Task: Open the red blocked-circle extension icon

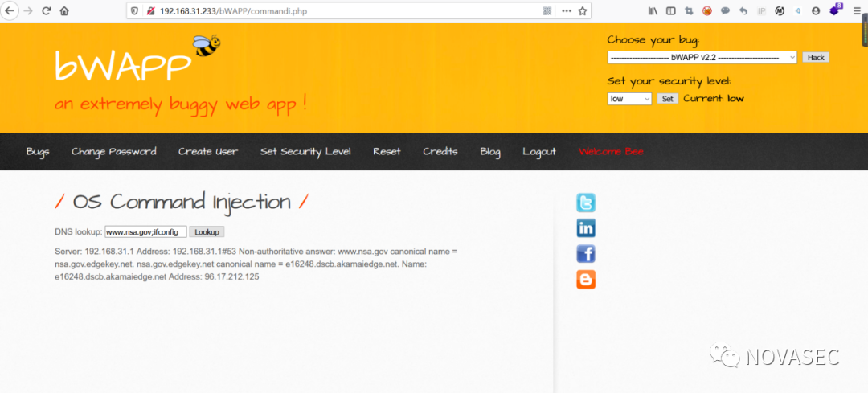Action: click(x=707, y=10)
